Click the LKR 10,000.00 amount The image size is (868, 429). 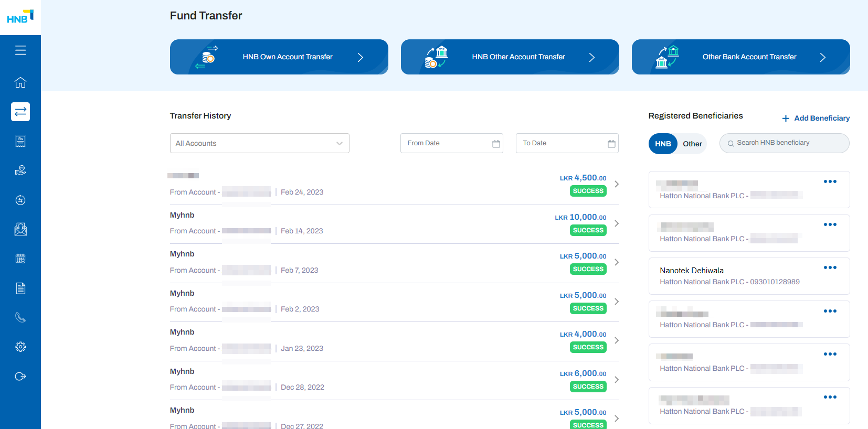tap(580, 217)
